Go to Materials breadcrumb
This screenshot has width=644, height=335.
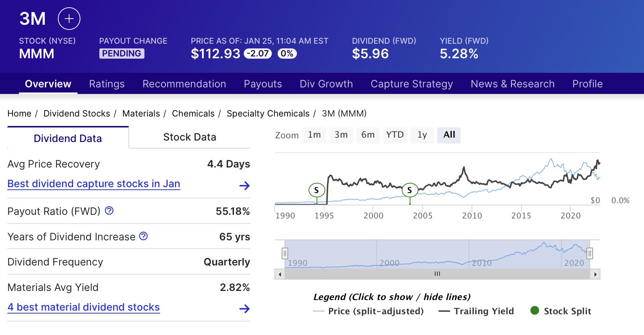tap(141, 114)
